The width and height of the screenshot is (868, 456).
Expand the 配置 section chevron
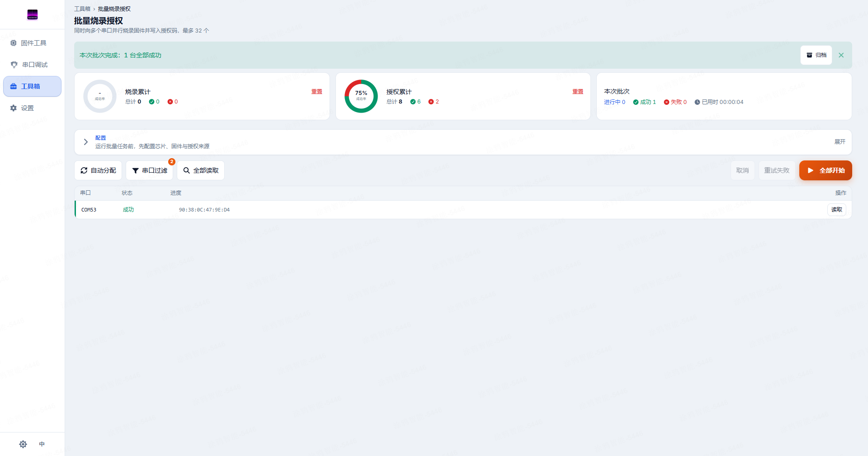pos(85,142)
